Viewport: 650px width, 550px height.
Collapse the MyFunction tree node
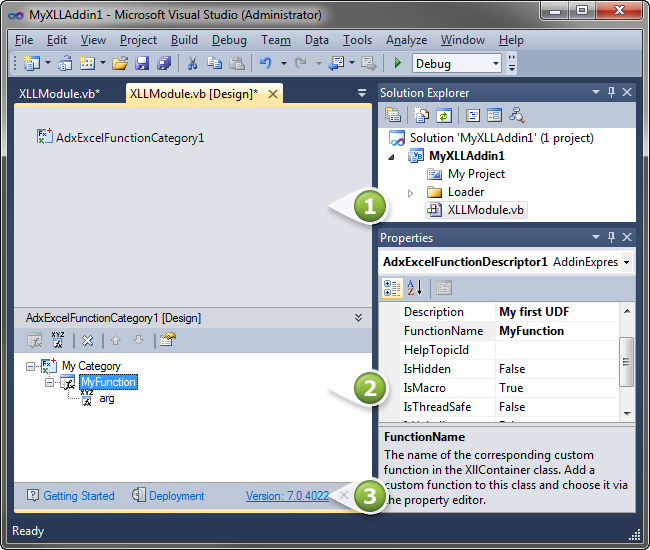(49, 383)
